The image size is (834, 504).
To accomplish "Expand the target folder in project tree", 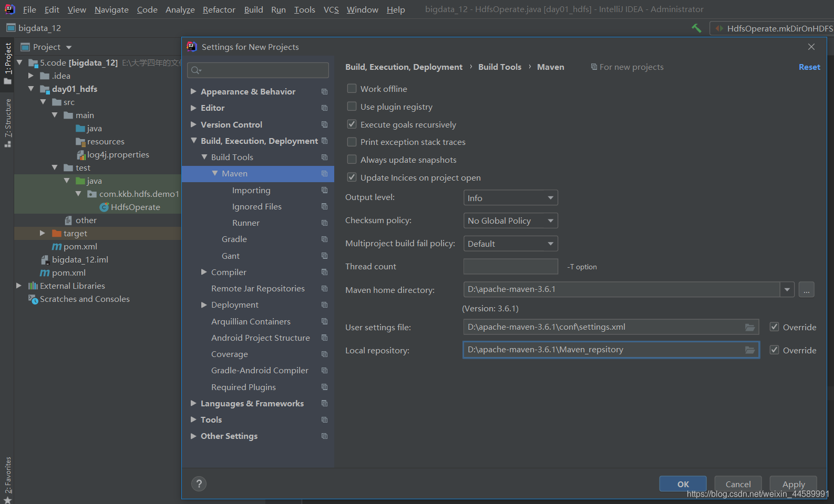I will (43, 233).
